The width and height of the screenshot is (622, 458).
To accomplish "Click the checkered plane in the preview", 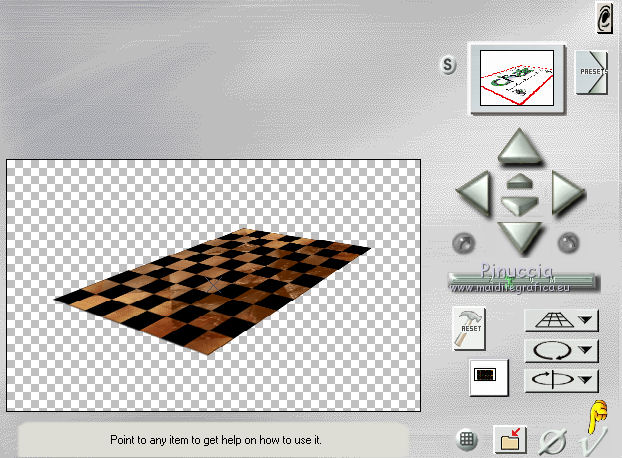I will (213, 289).
